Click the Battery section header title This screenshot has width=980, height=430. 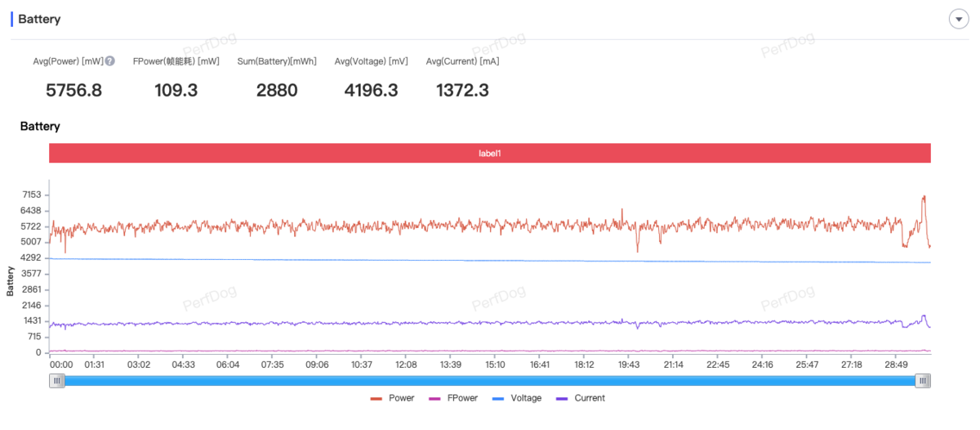tap(39, 19)
